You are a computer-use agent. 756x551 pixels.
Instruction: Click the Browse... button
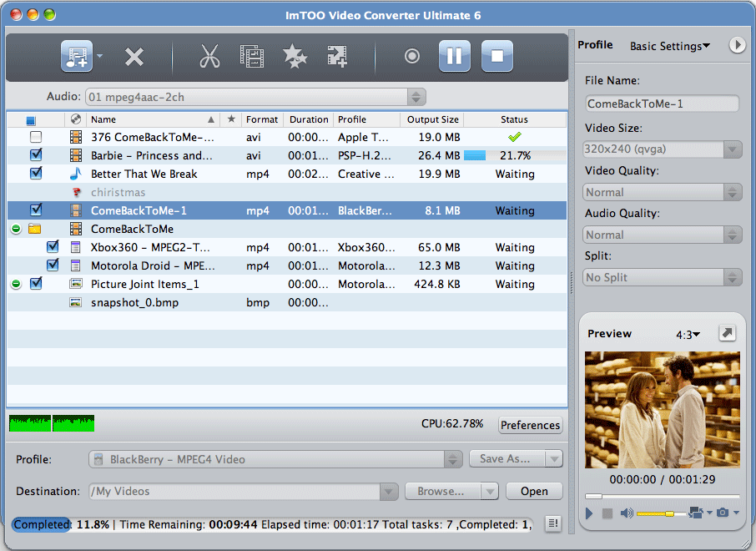[442, 491]
